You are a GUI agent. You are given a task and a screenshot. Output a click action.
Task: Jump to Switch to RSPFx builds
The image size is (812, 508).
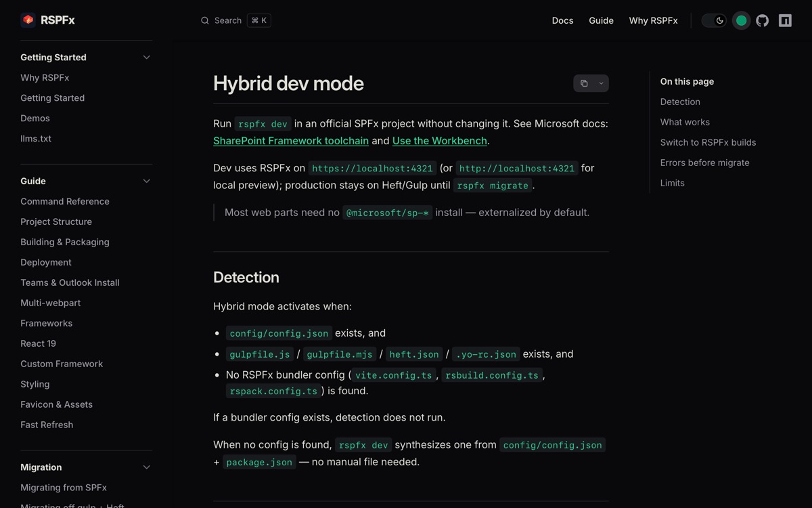point(708,142)
